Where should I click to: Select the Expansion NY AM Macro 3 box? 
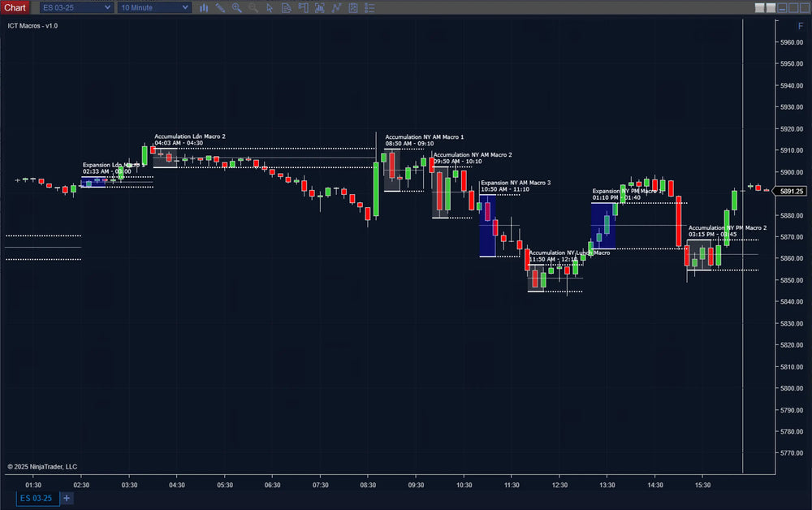pos(487,226)
